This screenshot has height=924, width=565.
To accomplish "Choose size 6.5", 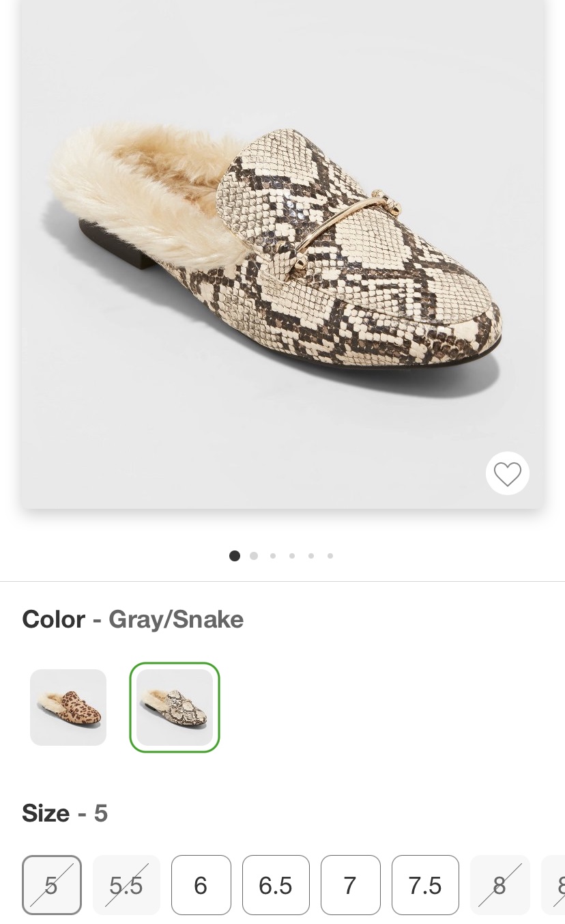I will coord(276,885).
